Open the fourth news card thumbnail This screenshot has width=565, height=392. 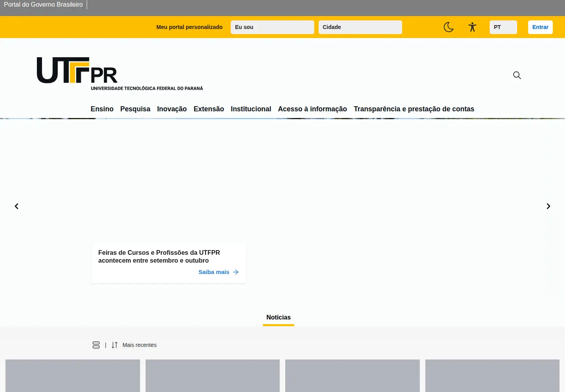(x=492, y=376)
